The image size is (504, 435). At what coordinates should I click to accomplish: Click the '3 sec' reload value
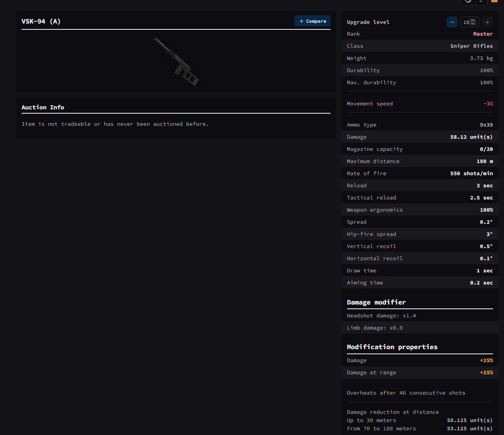pos(485,186)
